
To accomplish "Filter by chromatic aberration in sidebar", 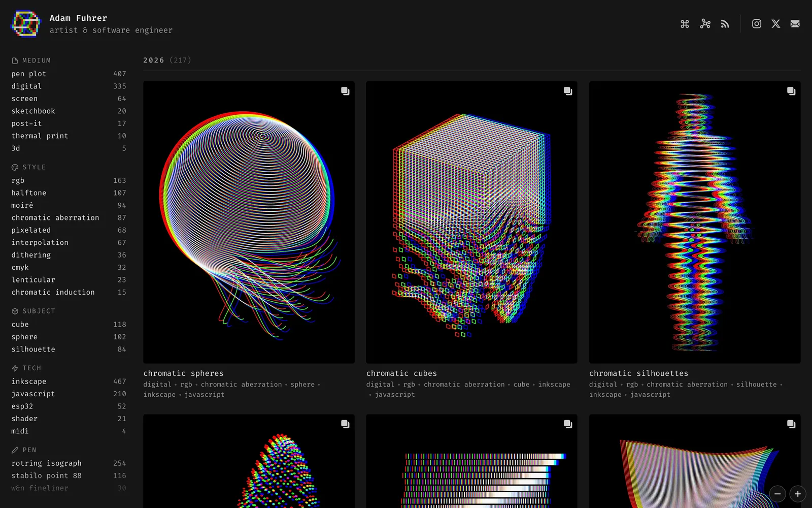I will 69,217.
